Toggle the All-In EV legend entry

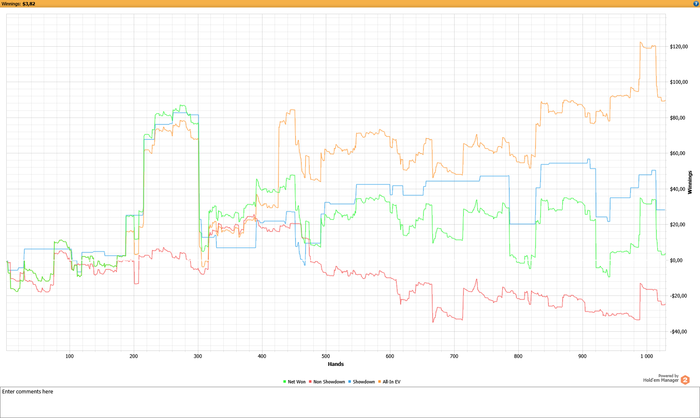(390, 382)
